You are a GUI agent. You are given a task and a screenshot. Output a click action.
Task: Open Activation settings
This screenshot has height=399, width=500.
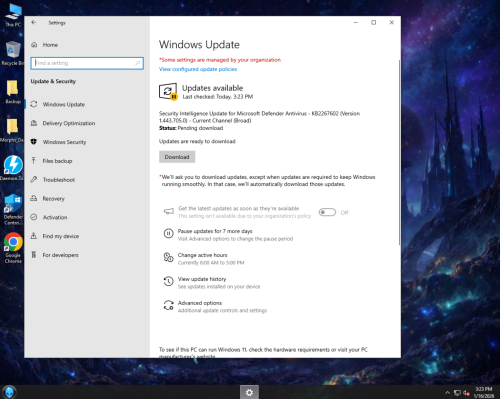point(55,217)
